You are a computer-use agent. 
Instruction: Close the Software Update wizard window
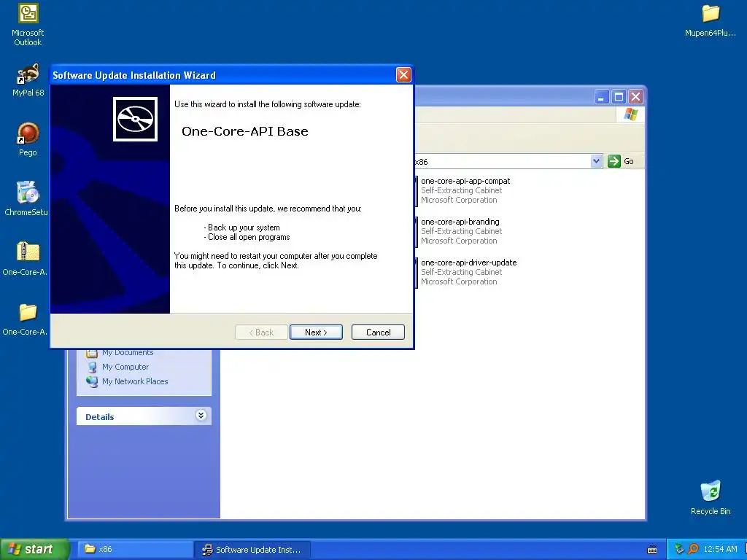click(403, 75)
